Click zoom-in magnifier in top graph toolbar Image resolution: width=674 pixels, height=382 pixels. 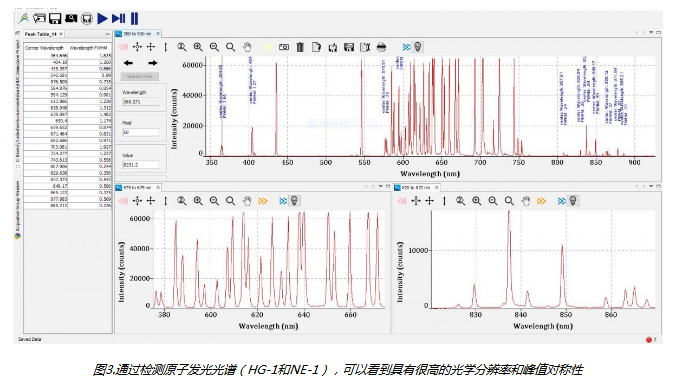pyautogui.click(x=198, y=47)
